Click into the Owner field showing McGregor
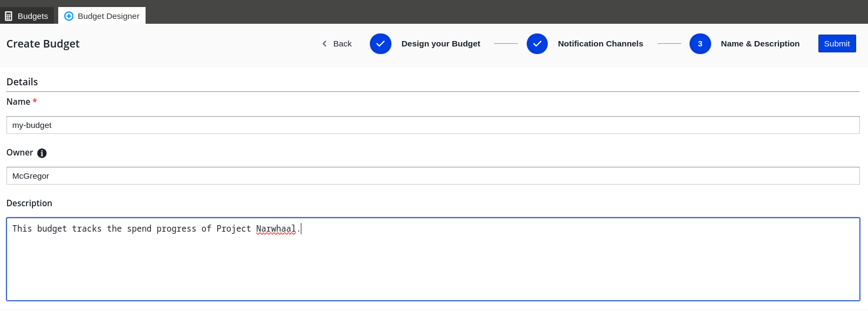Image resolution: width=868 pixels, height=311 pixels. tap(433, 176)
